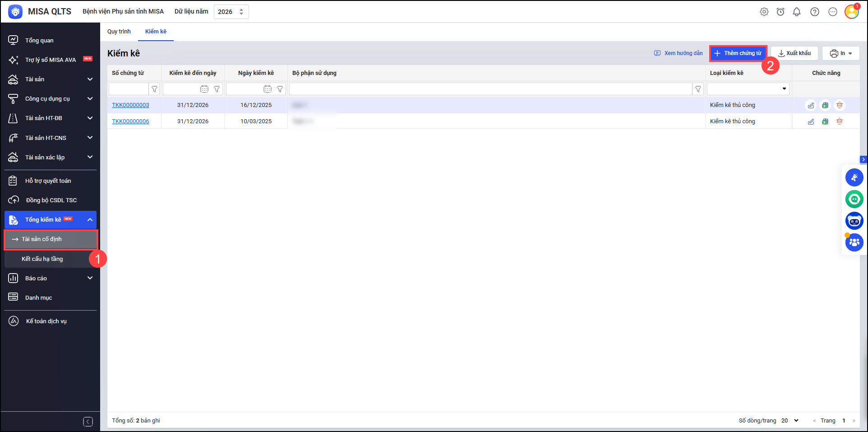
Task: Open the robot assistant floating widget
Action: 854,221
